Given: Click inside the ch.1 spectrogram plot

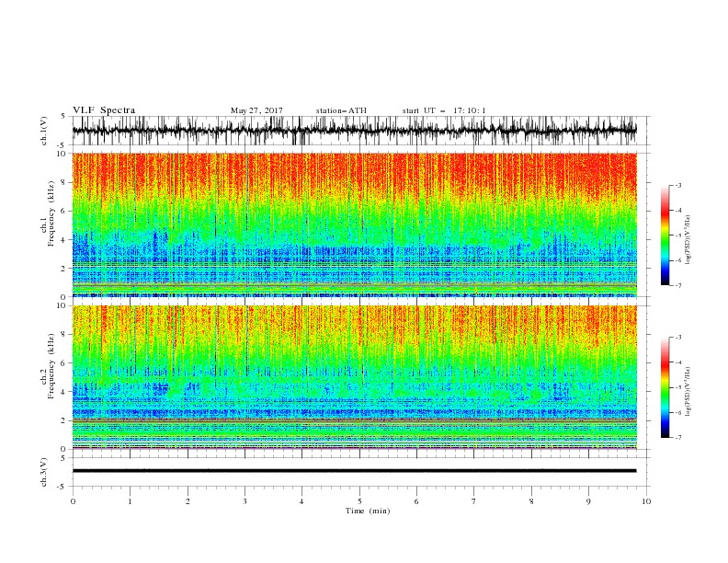Looking at the screenshot, I should click(x=354, y=224).
